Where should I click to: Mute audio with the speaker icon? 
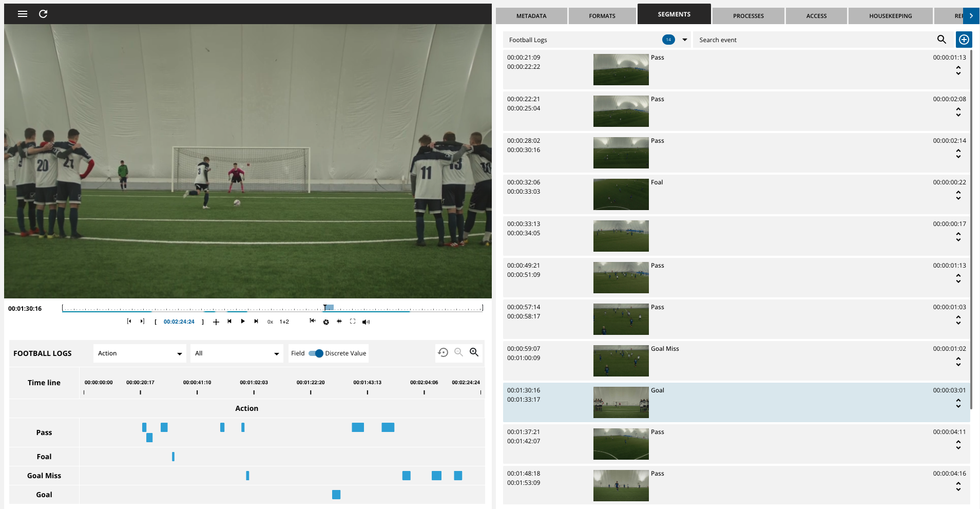point(366,322)
